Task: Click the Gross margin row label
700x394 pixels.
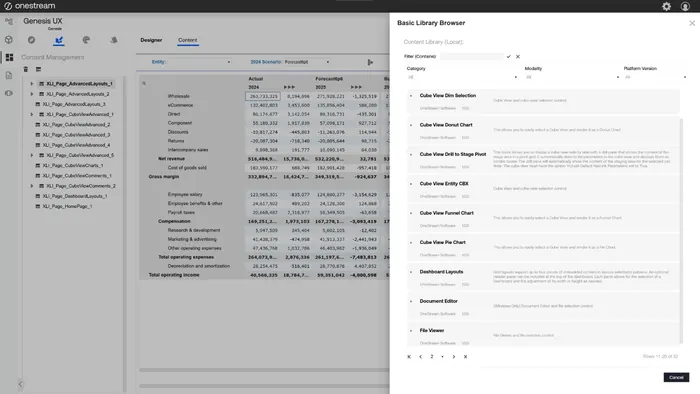Action: coord(164,177)
